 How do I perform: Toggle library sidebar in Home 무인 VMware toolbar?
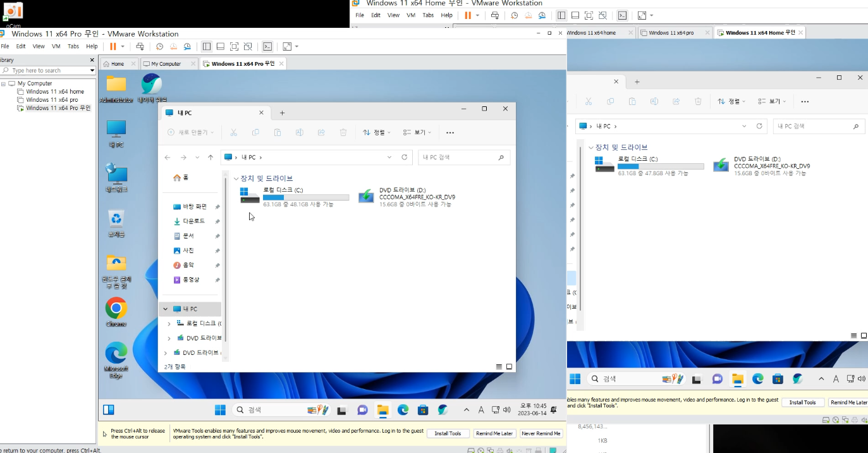click(561, 15)
